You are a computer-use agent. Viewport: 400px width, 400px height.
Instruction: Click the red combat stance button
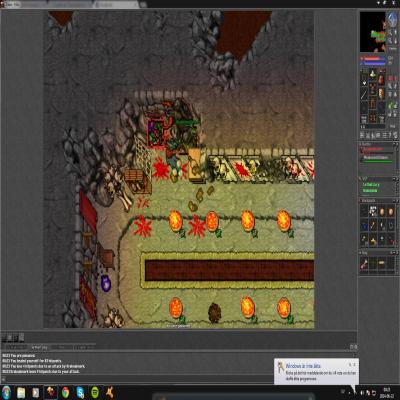pyautogui.click(x=392, y=78)
